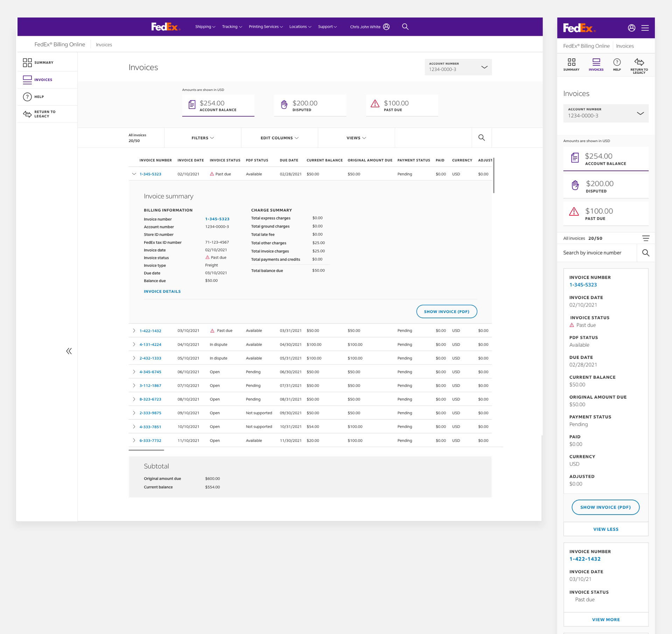
Task: Select the Past Due warning card
Action: point(402,105)
